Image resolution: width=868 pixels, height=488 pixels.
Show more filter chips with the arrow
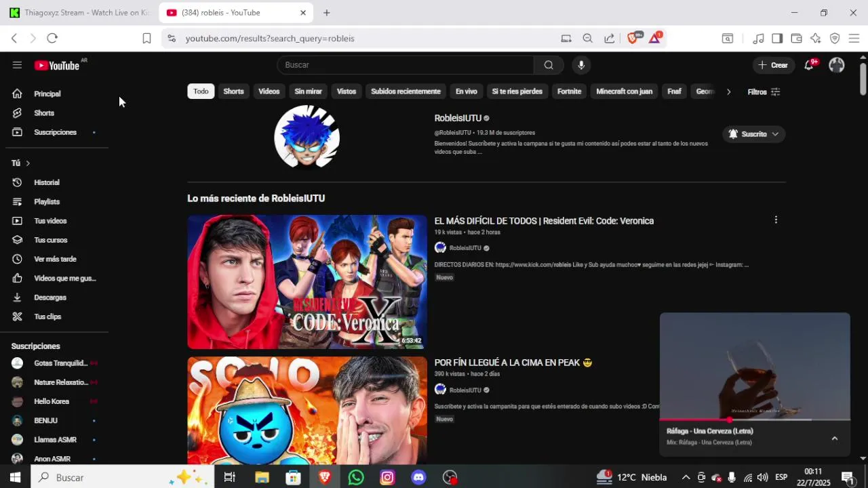pyautogui.click(x=728, y=91)
